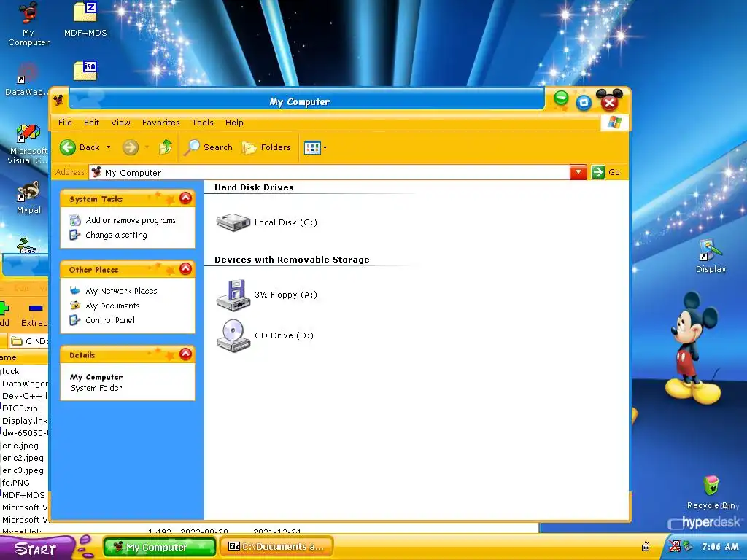Screen dimensions: 747x560
Task: Click Add or remove programs link
Action: point(131,220)
